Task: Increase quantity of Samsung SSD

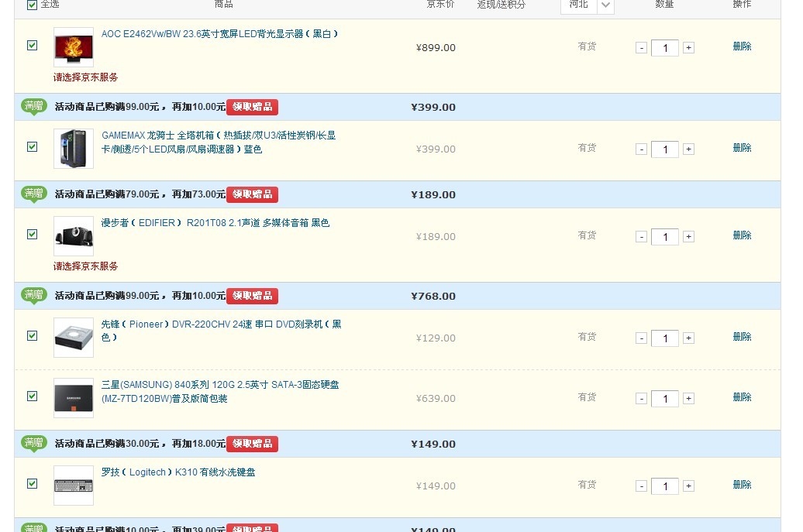Action: [689, 398]
